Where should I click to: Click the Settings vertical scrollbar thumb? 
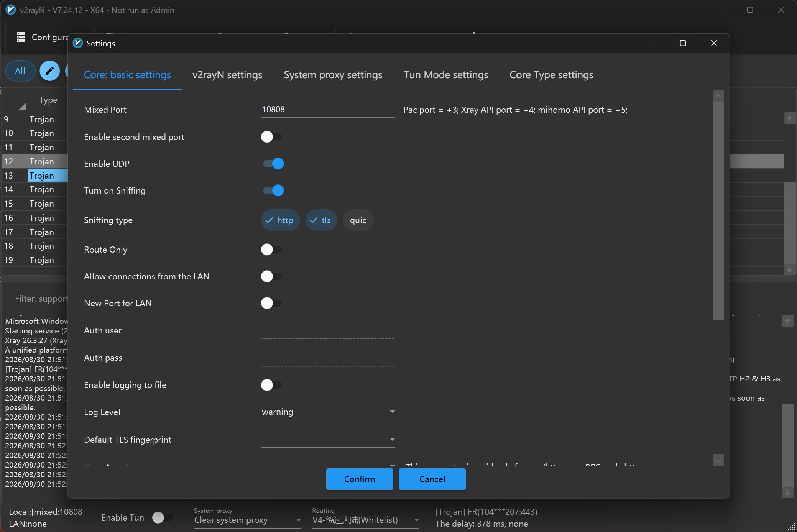718,211
